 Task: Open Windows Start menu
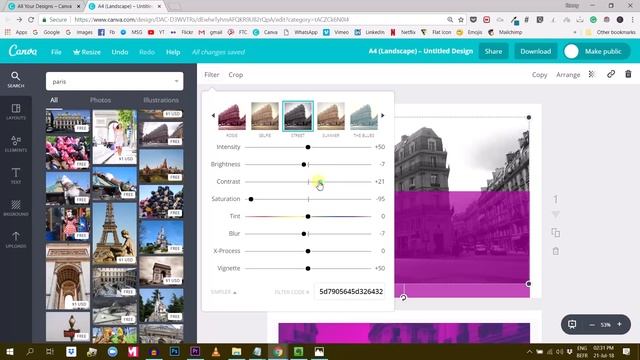(x=10, y=351)
